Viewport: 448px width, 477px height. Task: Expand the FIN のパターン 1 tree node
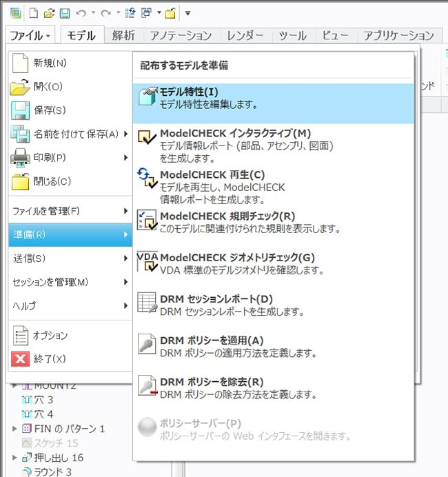15,429
